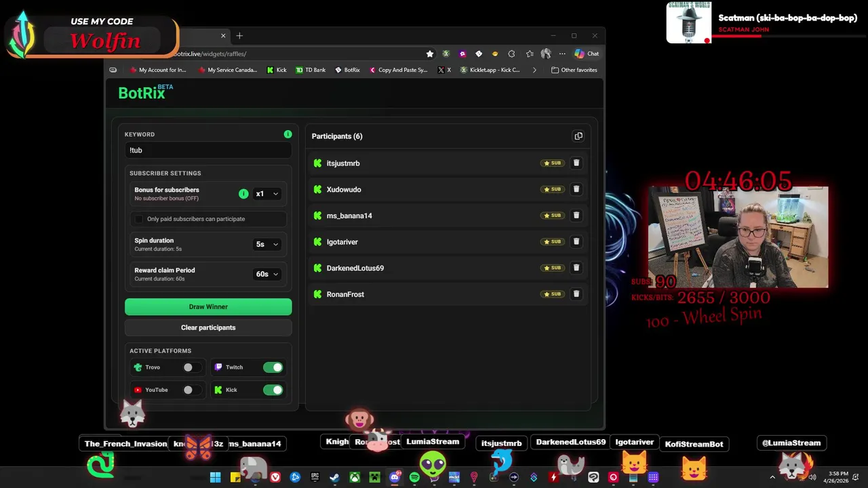Open the taskbar clock and date
This screenshot has width=868, height=488.
click(835, 477)
